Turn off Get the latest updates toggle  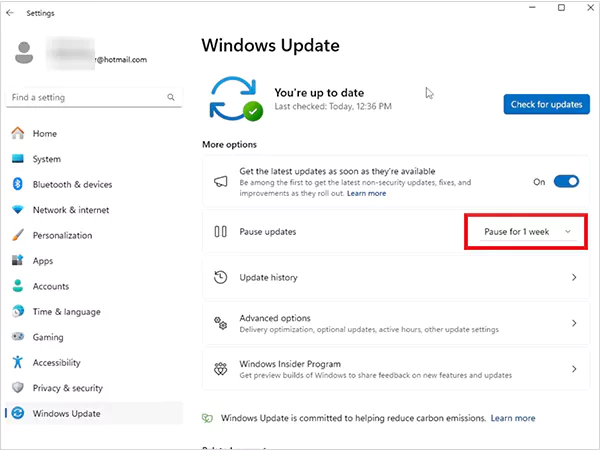coord(566,181)
